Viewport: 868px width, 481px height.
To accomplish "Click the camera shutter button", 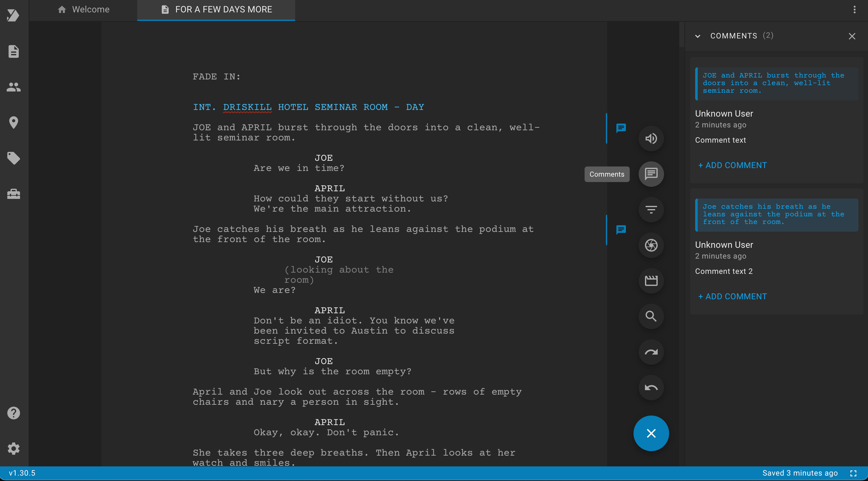I will click(651, 245).
